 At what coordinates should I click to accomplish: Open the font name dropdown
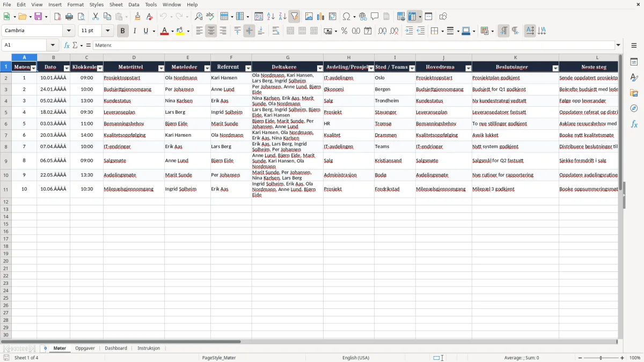click(x=69, y=31)
